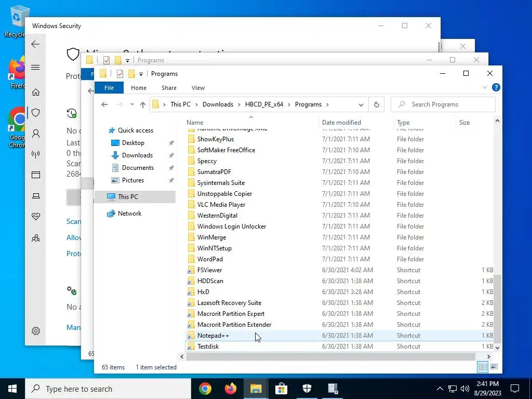Image resolution: width=532 pixels, height=399 pixels.
Task: Click the chevron after Downloads in breadcrumb
Action: (239, 104)
